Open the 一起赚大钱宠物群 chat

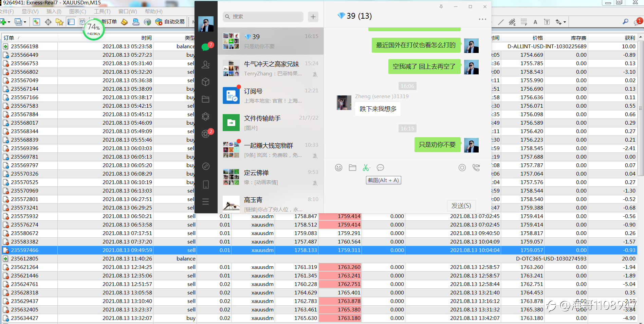point(271,150)
